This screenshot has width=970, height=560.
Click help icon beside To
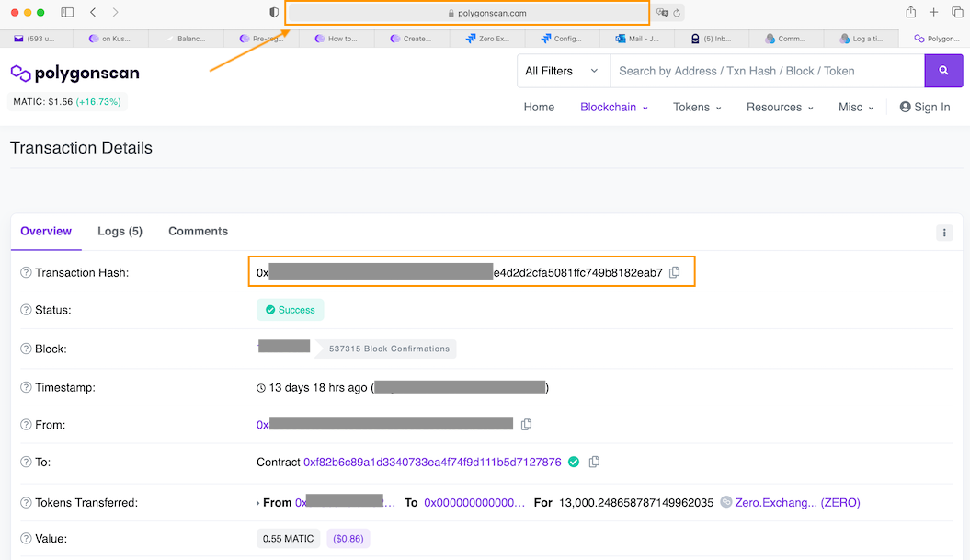(x=26, y=462)
